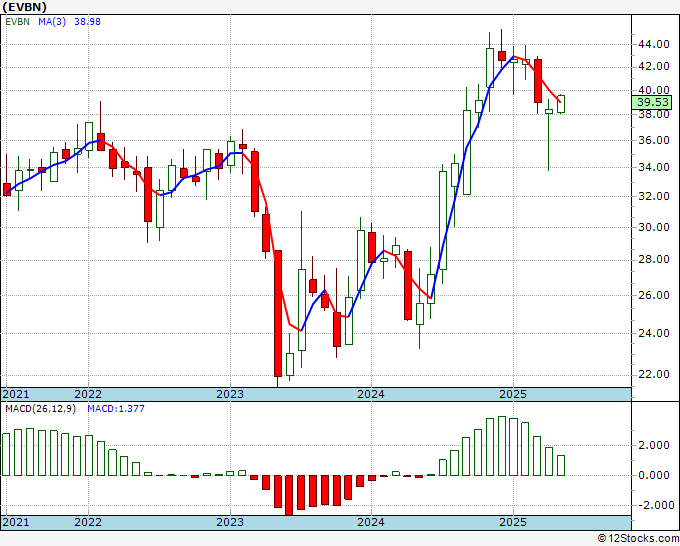The image size is (680, 546).
Task: Click 2023 on the price chart timeline
Action: coord(230,394)
